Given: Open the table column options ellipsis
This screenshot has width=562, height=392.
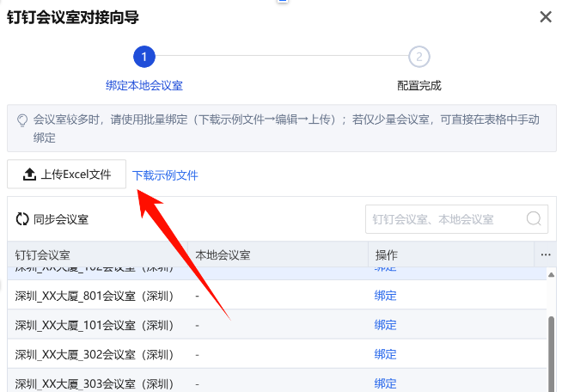Looking at the screenshot, I should click(x=545, y=255).
